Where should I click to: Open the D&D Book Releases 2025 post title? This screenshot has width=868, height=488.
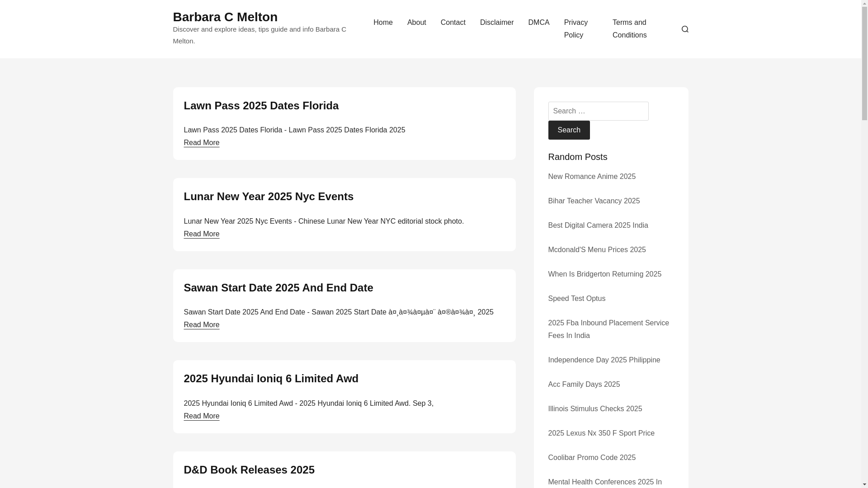pyautogui.click(x=249, y=470)
